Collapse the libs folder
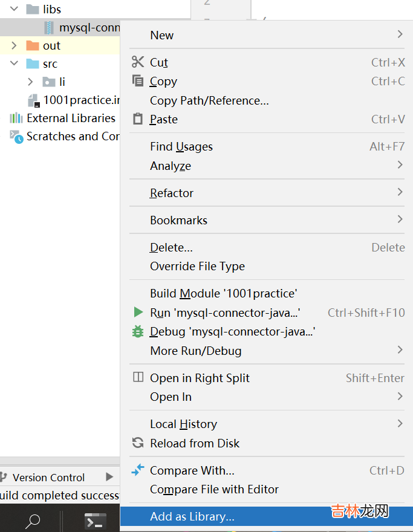Image resolution: width=413 pixels, height=532 pixels. tap(15, 10)
